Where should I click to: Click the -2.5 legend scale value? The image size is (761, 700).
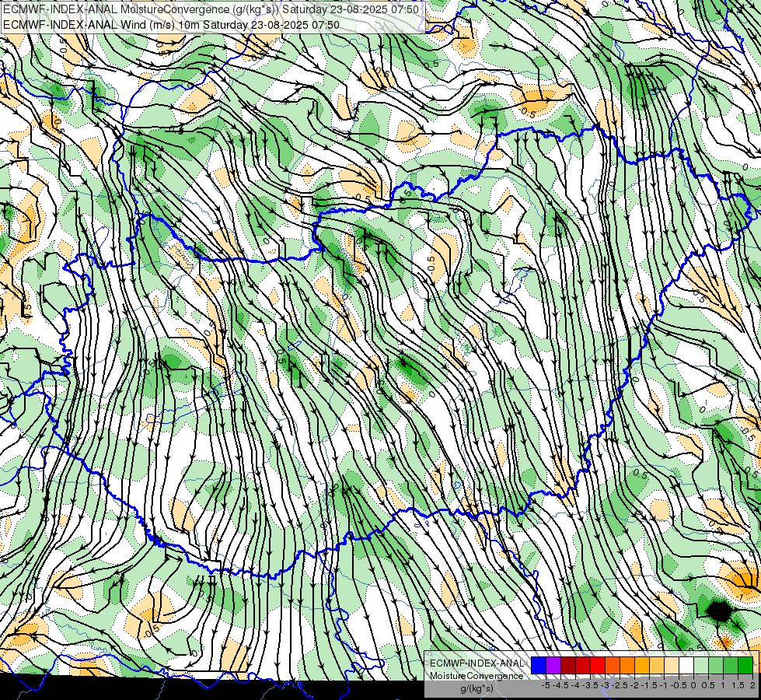(x=620, y=685)
